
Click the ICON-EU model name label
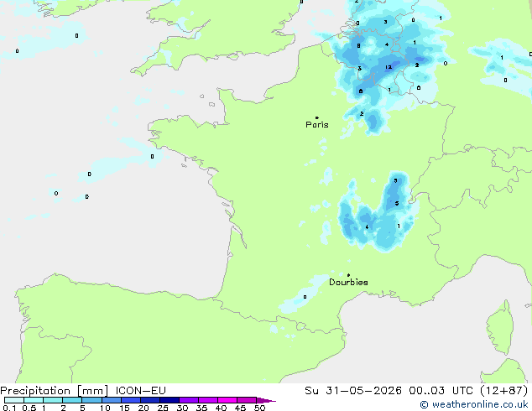pyautogui.click(x=140, y=391)
